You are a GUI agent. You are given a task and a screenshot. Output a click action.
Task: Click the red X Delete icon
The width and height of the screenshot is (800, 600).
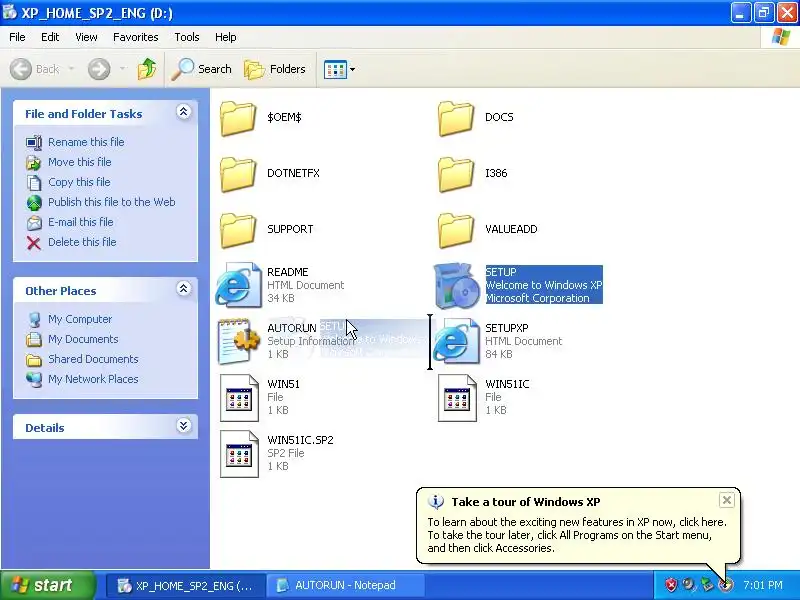coord(34,242)
